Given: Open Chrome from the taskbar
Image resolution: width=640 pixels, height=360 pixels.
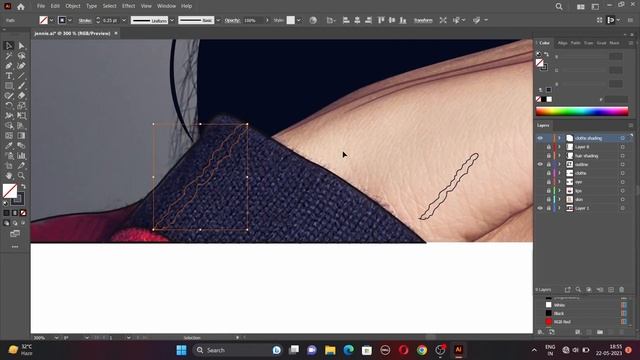Looking at the screenshot, I should (422, 350).
